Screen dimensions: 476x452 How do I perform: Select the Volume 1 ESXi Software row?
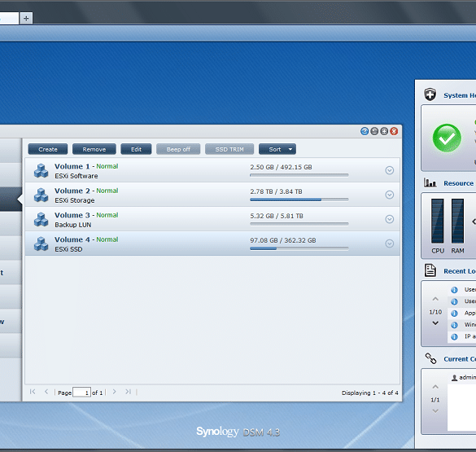[x=212, y=170]
